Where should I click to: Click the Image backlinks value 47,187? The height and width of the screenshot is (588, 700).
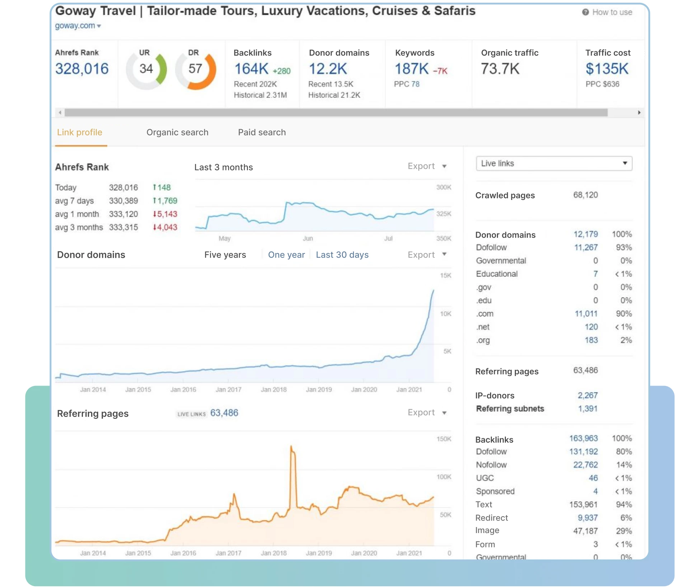[x=586, y=531]
